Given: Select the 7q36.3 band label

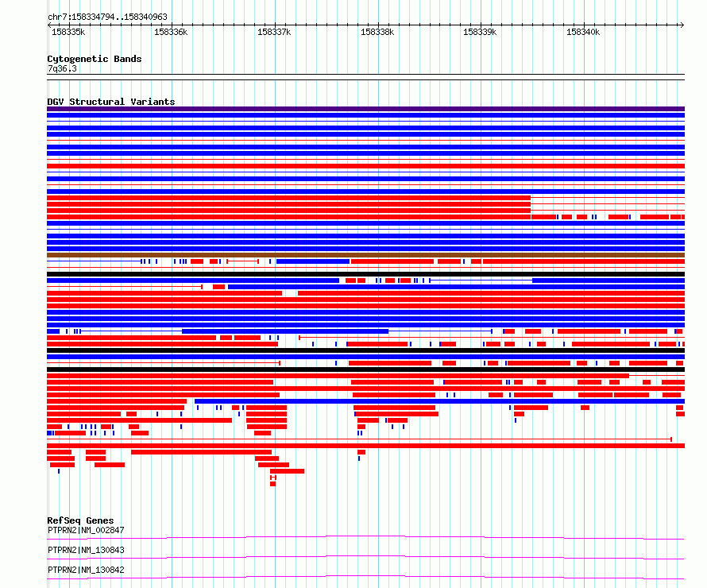Looking at the screenshot, I should 62,68.
